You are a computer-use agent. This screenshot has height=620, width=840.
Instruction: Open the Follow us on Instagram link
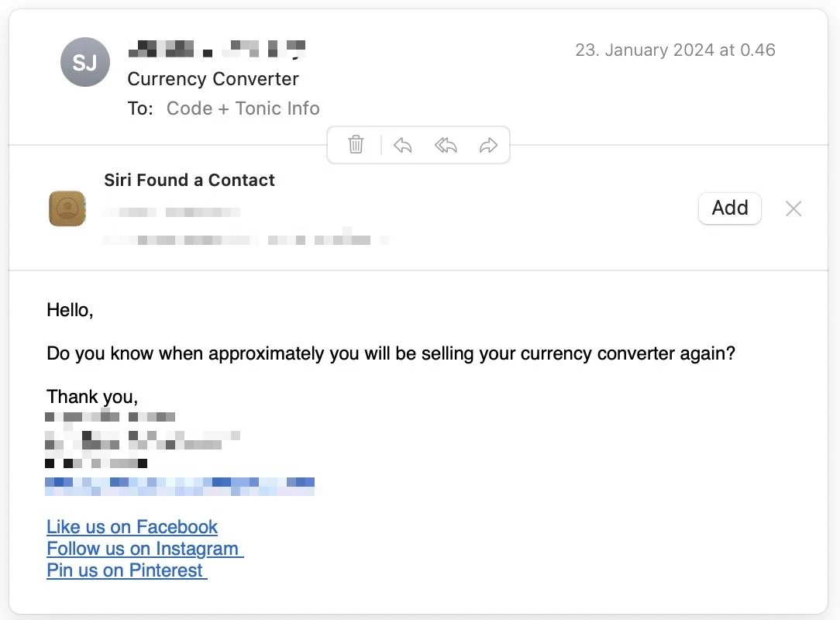point(143,549)
